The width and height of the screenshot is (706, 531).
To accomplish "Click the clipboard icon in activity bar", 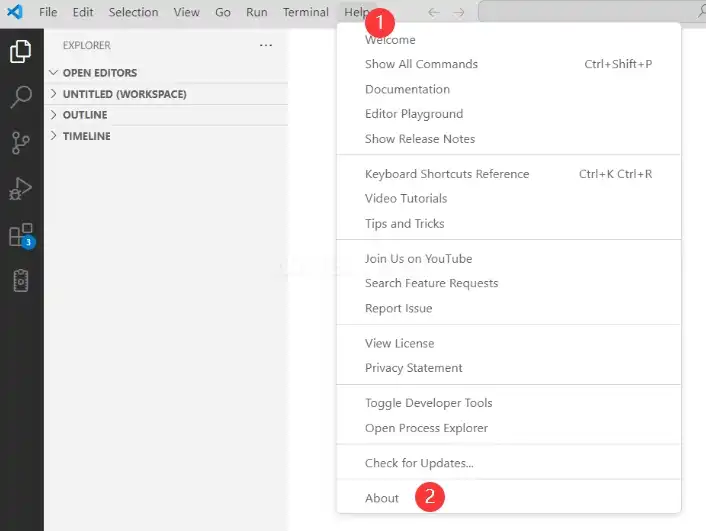I will 21,281.
